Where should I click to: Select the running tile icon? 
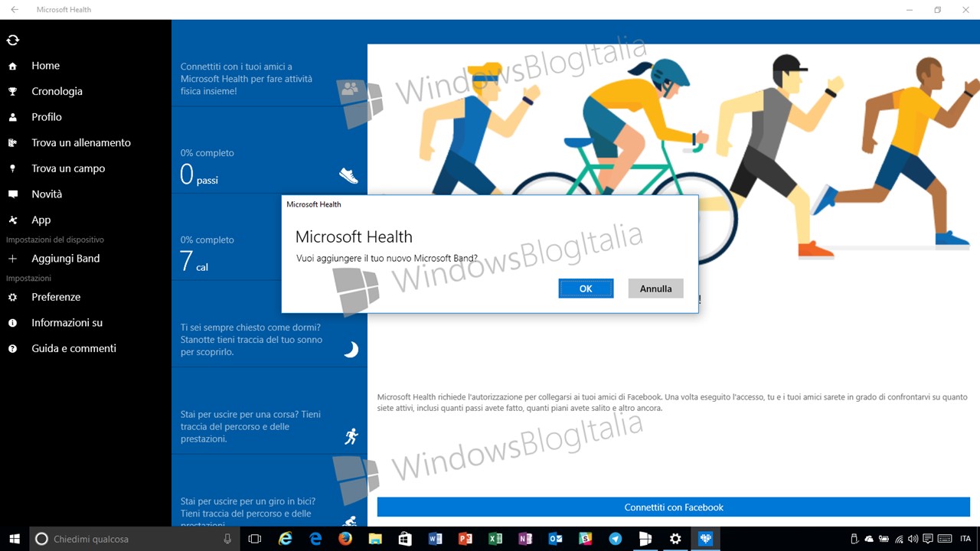[351, 436]
